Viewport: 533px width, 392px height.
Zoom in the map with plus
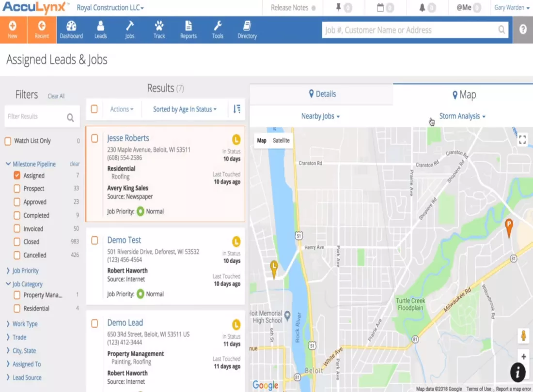coord(523,357)
